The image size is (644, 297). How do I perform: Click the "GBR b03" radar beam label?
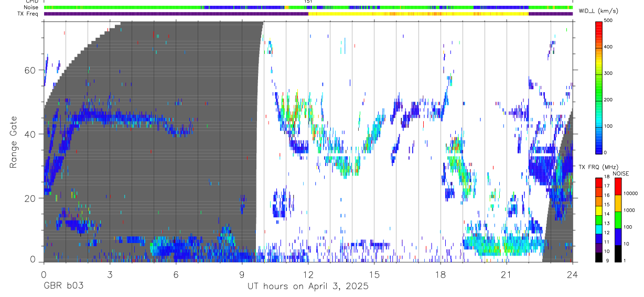click(62, 287)
